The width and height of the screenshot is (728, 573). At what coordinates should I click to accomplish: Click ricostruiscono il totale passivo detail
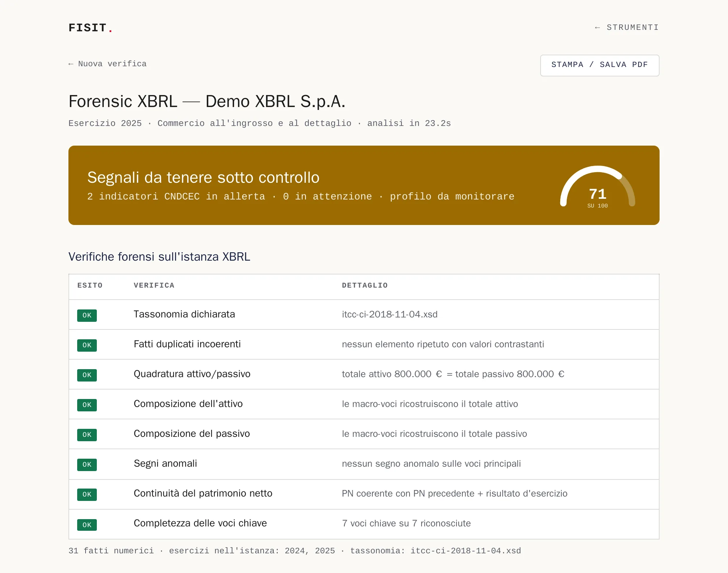tap(434, 434)
